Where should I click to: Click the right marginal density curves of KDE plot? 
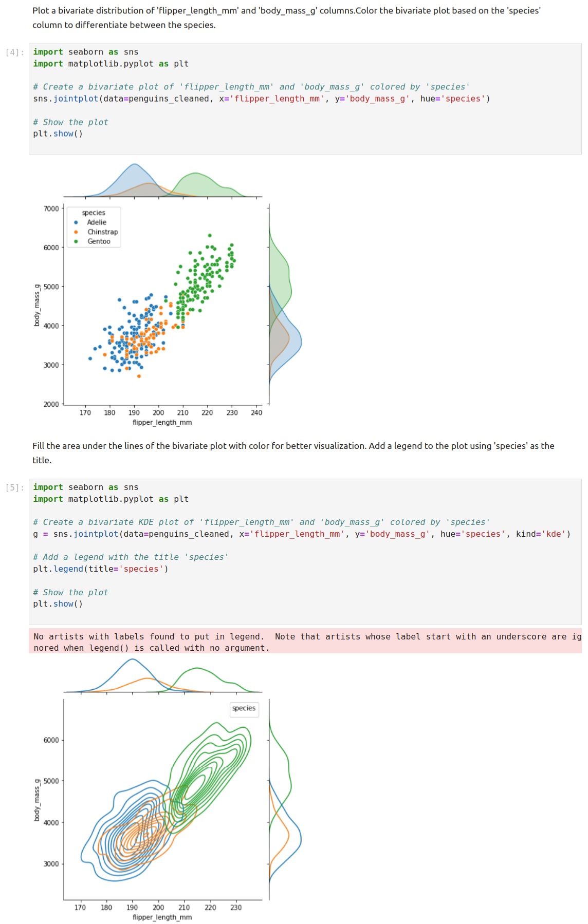pos(285,801)
